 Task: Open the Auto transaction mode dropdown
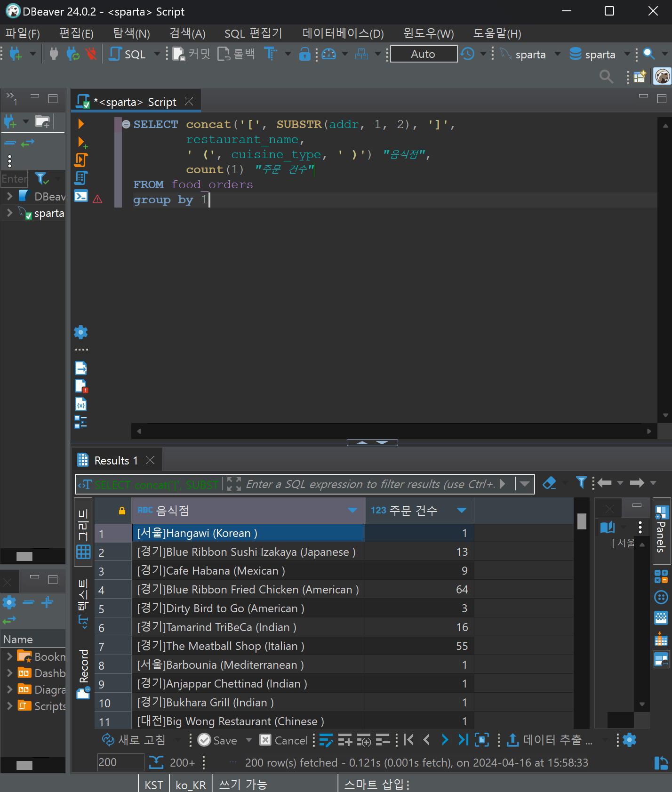click(424, 54)
